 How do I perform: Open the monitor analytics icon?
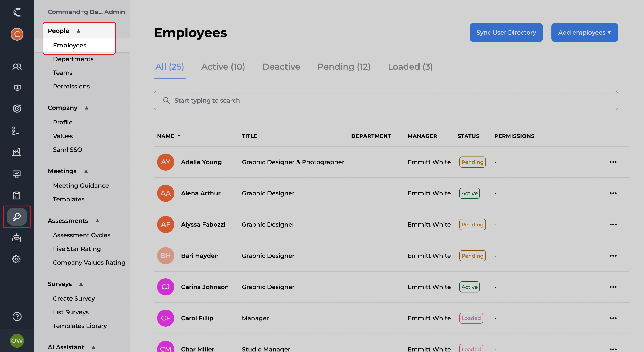(x=16, y=174)
